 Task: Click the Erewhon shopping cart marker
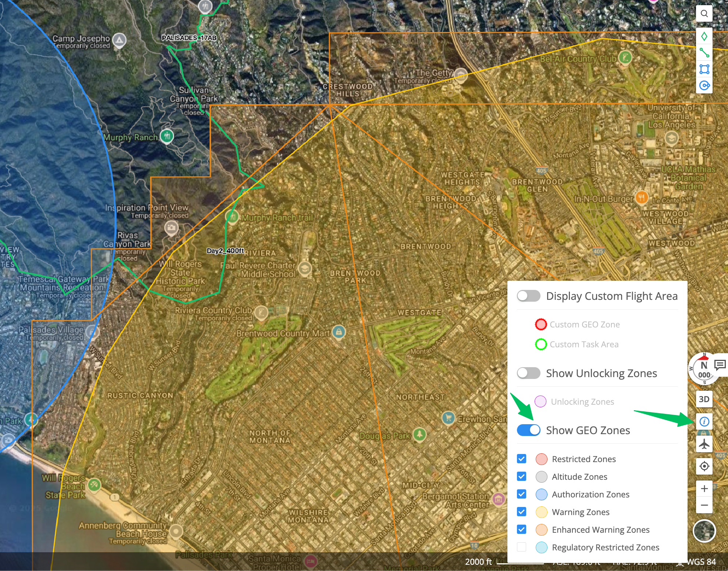tap(448, 418)
